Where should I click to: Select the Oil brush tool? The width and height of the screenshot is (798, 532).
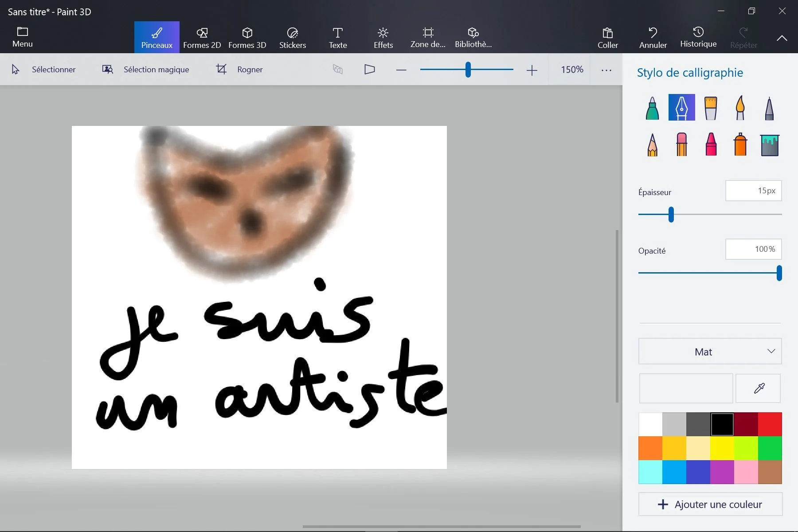coord(711,108)
